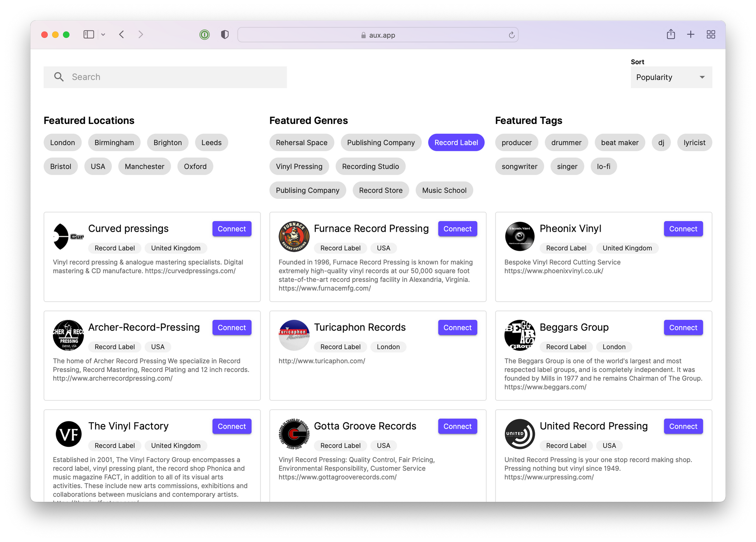Open Curved pressings logo avatar

(x=68, y=237)
